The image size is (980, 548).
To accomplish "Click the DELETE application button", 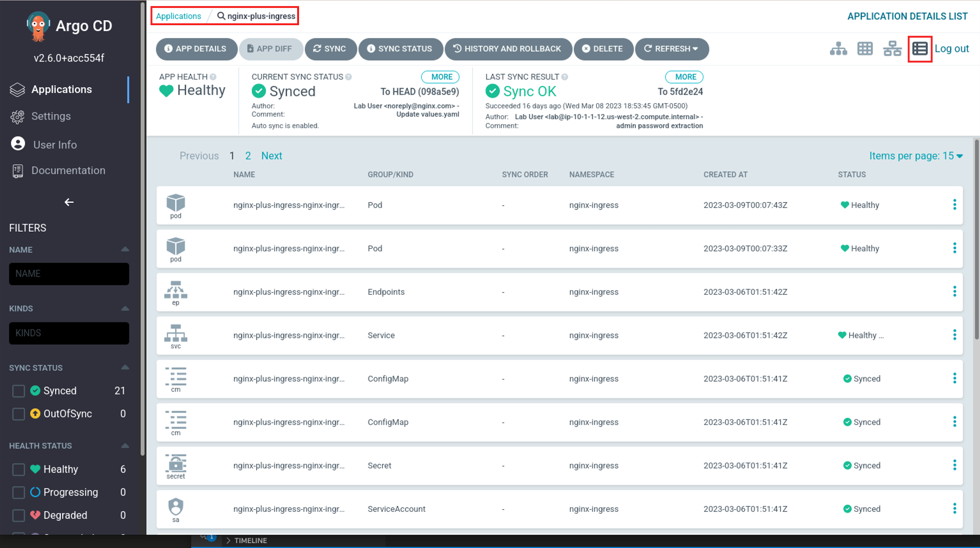I will point(603,49).
